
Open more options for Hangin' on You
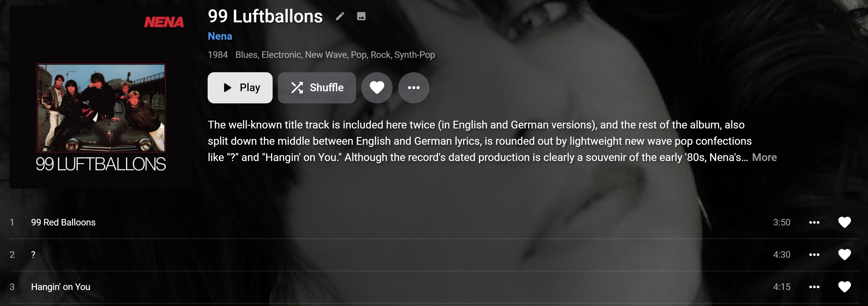pyautogui.click(x=814, y=287)
